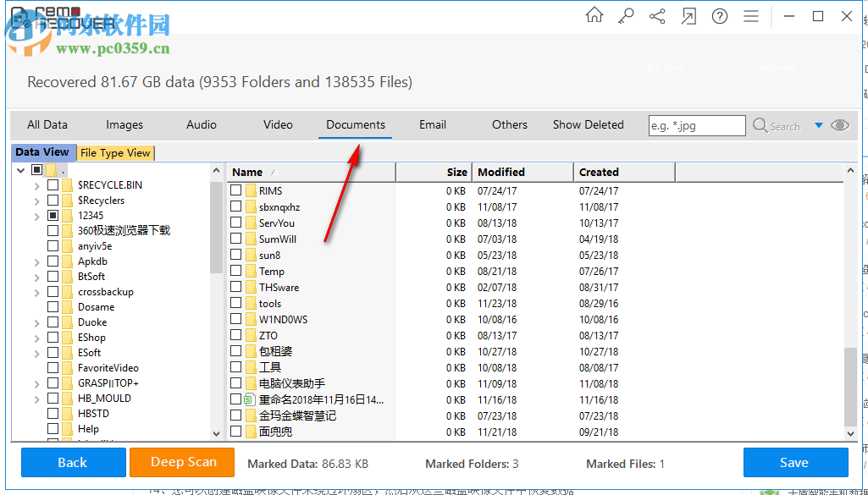The width and height of the screenshot is (868, 495).
Task: Click the license key activation icon
Action: click(625, 15)
